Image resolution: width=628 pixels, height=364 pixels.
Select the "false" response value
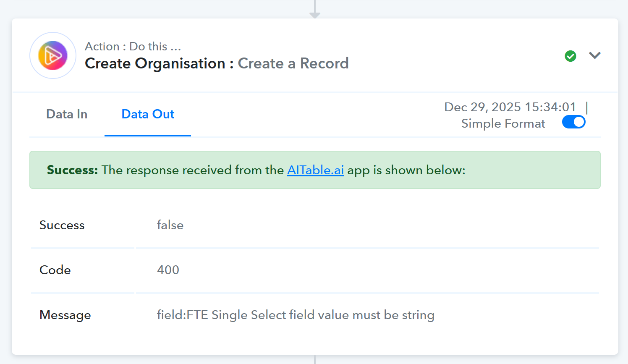(x=170, y=225)
